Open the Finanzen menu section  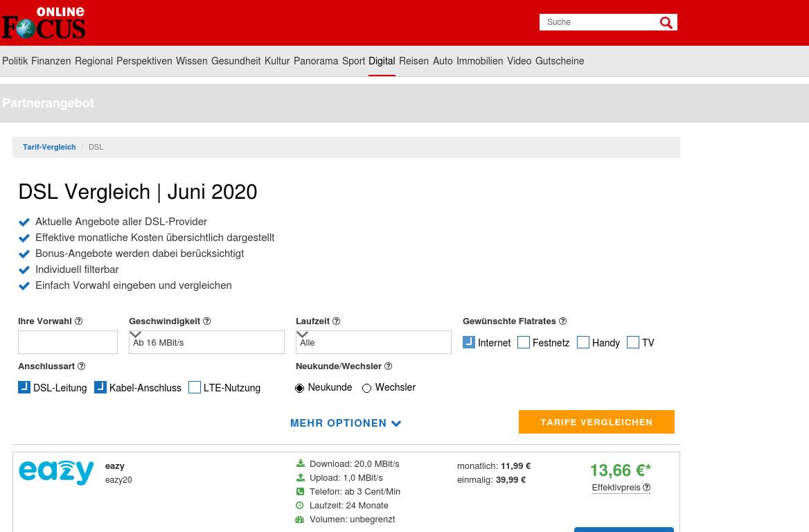(x=51, y=61)
